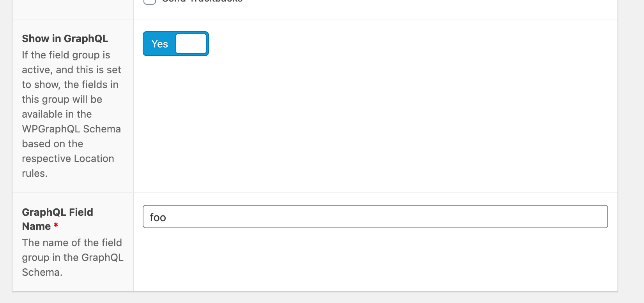Viewport: 644px width, 303px height.
Task: Click the WPGraphQL Schema words in the description
Action: tap(71, 129)
